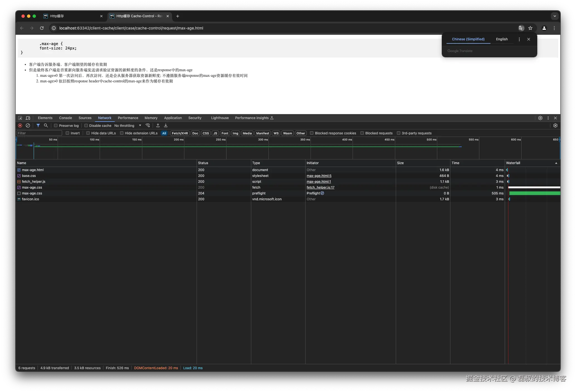Click the stop recording network log icon
Viewport: 576px width, 392px height.
(20, 125)
